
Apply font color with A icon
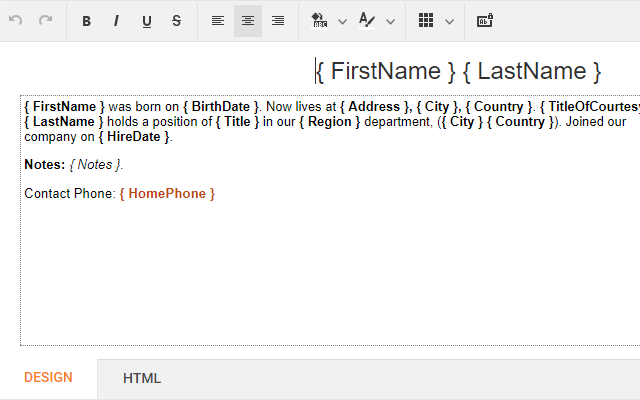(x=367, y=21)
